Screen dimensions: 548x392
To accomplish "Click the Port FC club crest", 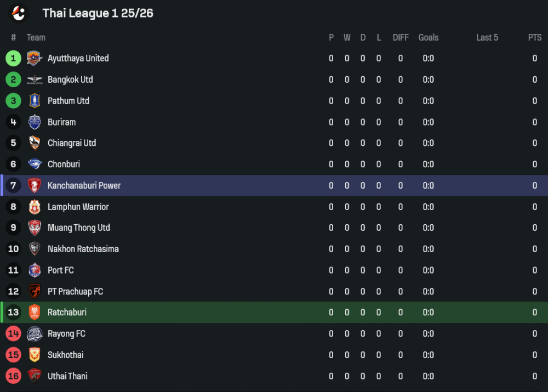I will (x=35, y=270).
